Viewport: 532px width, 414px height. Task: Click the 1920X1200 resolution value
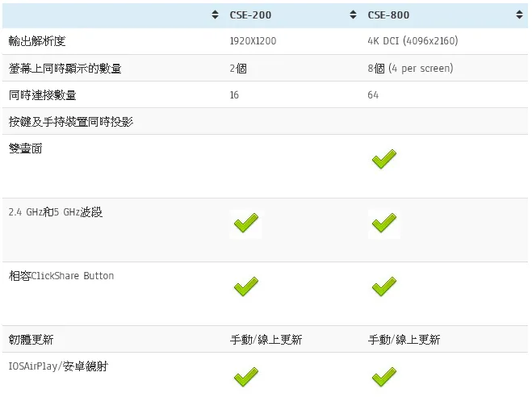[x=253, y=41]
